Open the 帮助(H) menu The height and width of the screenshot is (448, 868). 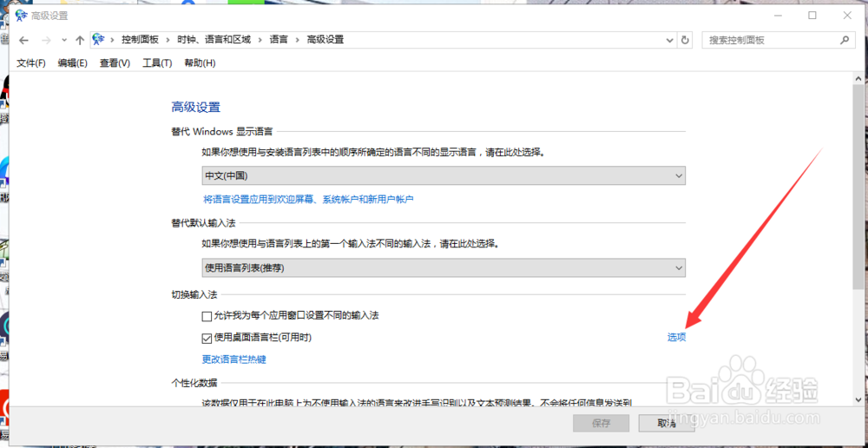(x=200, y=63)
